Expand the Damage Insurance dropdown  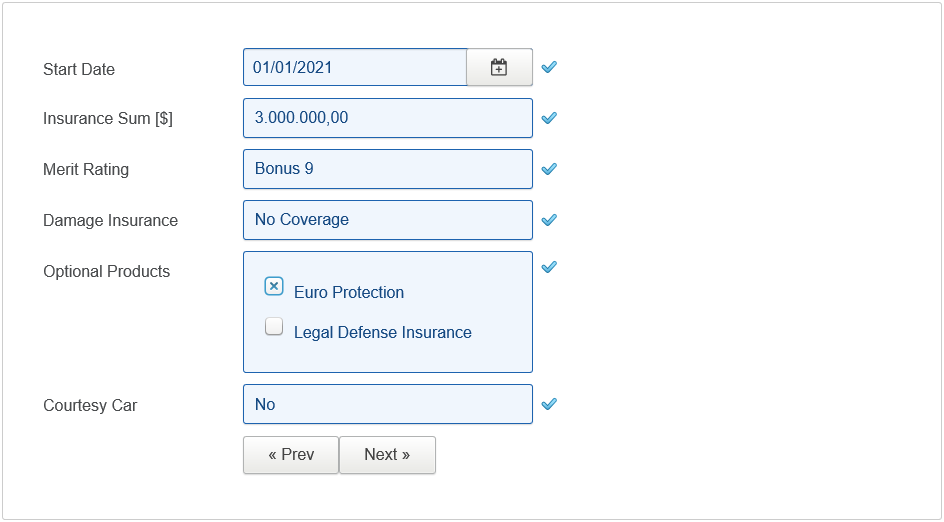tap(387, 220)
